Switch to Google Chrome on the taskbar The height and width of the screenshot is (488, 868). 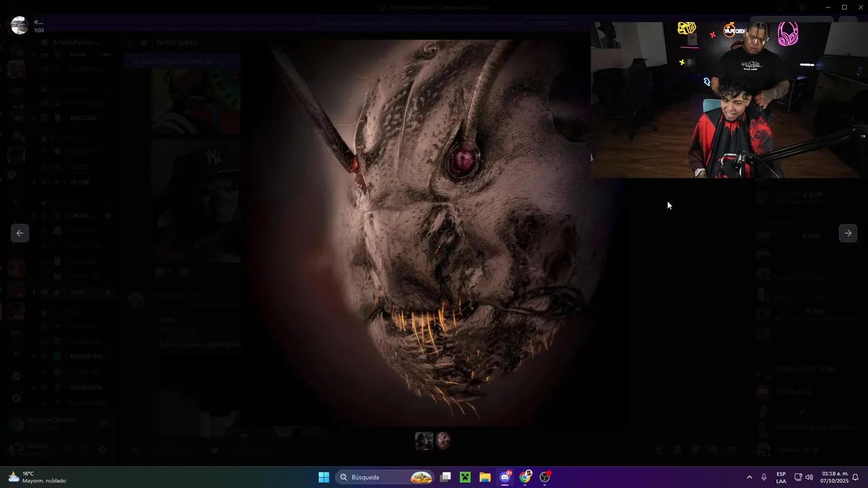pos(525,477)
